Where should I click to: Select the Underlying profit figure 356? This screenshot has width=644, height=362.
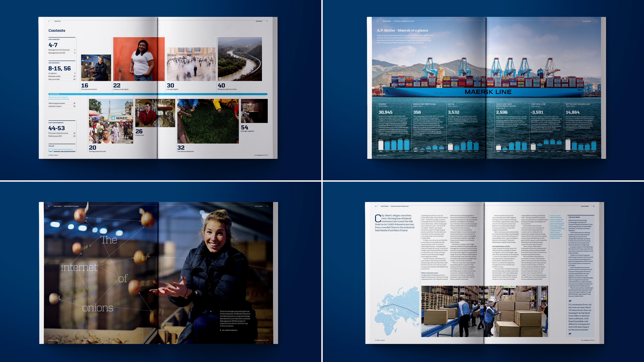[417, 112]
